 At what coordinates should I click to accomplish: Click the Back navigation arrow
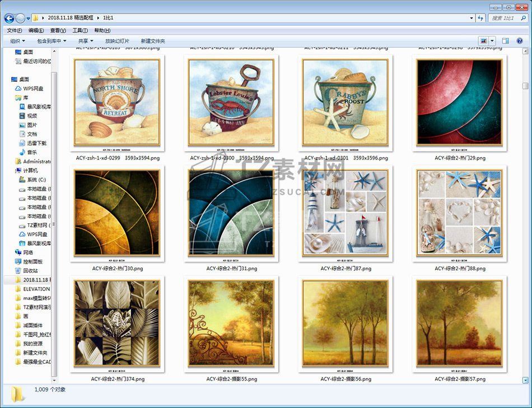coord(9,18)
